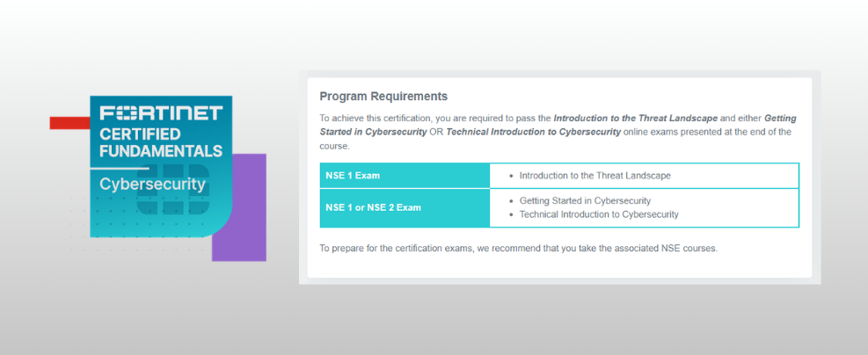Click bold 'Technical Introduction to Cybersecurity' in paragraph
This screenshot has height=355, width=868.
[533, 132]
